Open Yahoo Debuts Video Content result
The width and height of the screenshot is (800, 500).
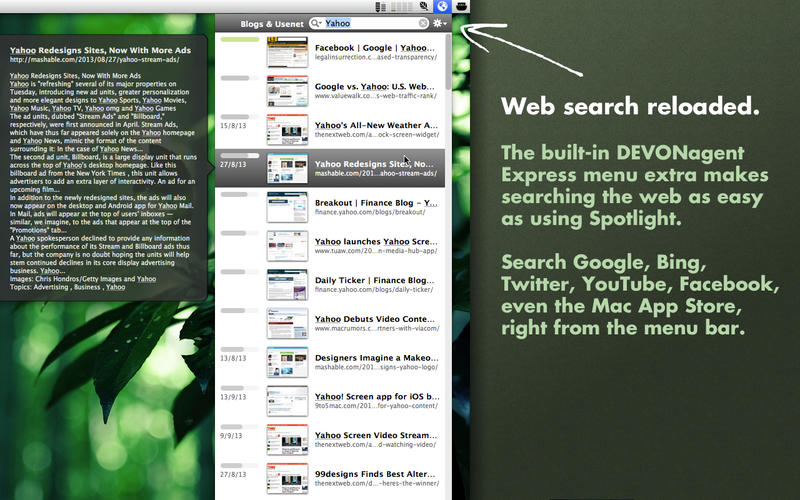330,323
